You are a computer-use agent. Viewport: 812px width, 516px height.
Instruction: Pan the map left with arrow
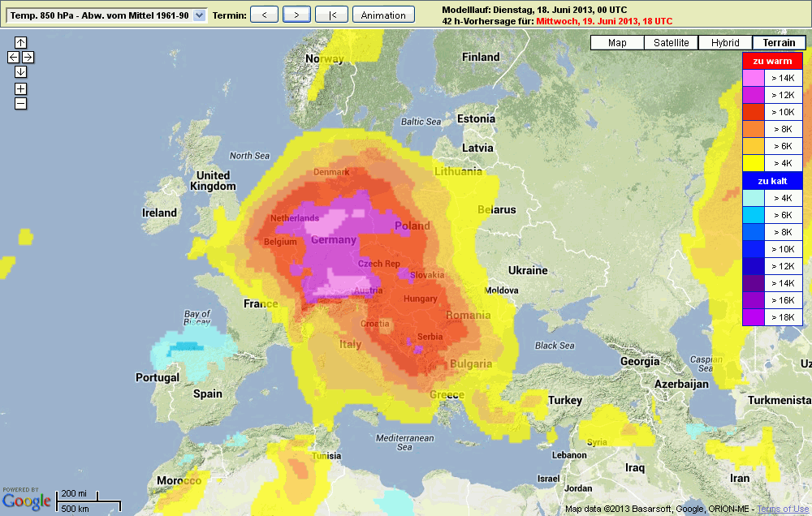click(x=13, y=57)
